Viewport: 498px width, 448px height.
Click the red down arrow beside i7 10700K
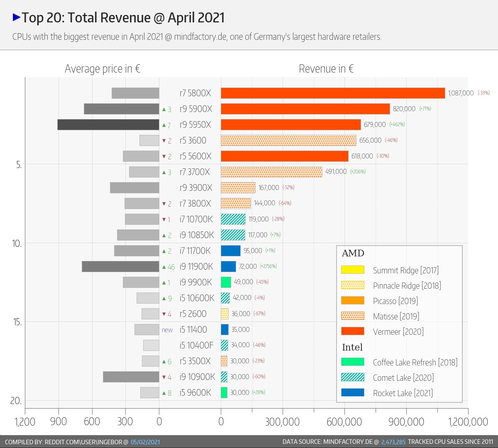tap(164, 220)
